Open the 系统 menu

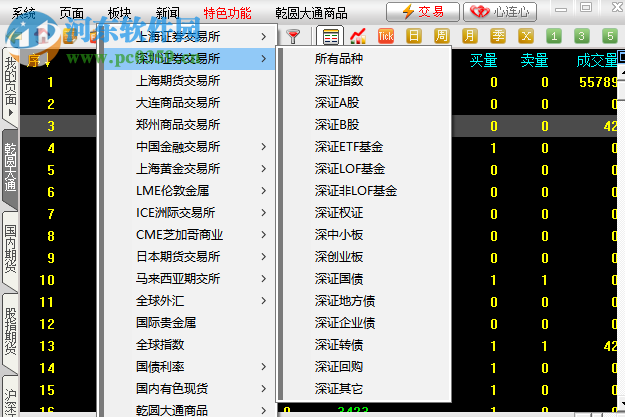pos(24,13)
